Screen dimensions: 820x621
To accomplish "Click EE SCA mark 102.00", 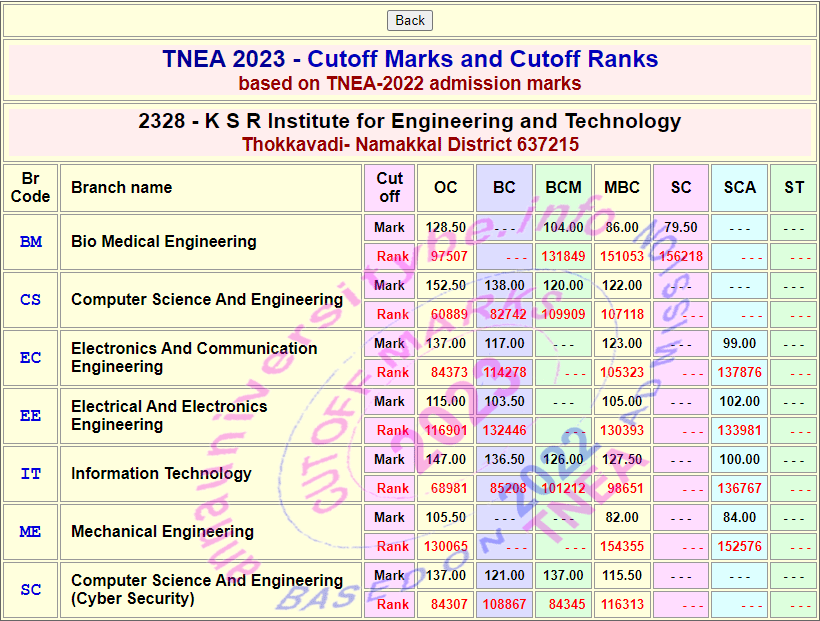I will (739, 402).
